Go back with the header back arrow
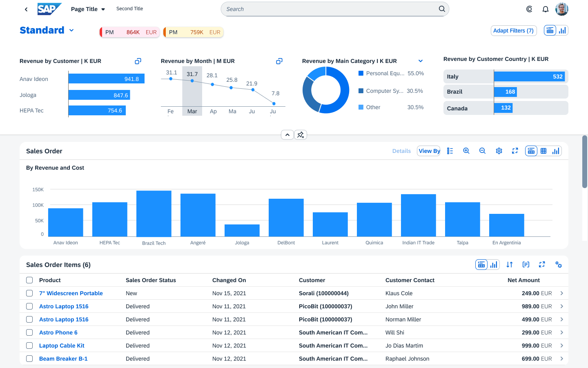 click(26, 9)
